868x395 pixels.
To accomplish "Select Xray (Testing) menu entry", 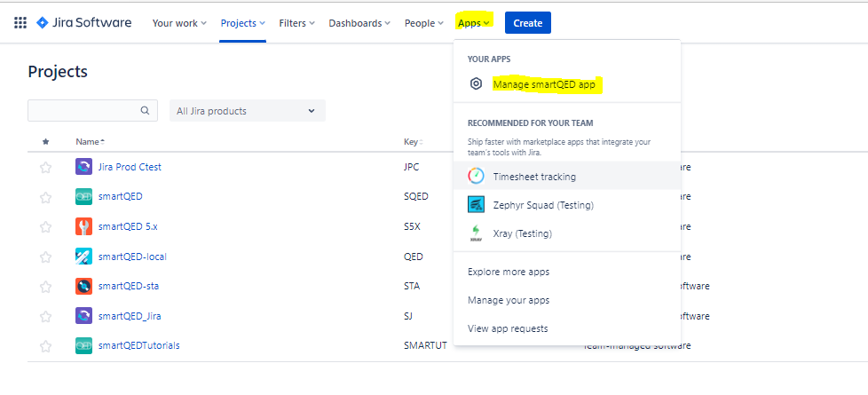I will click(x=567, y=233).
